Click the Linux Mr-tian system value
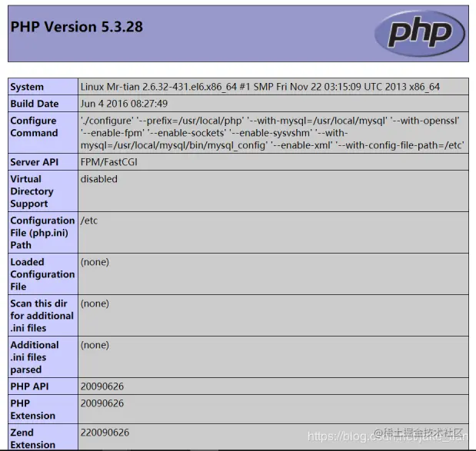The height and width of the screenshot is (451, 476). click(x=260, y=87)
